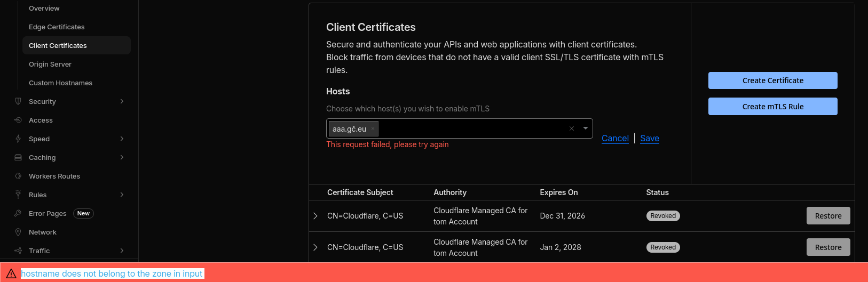Click the Caching drive icon
Screen dimensions: 868x282
click(18, 157)
